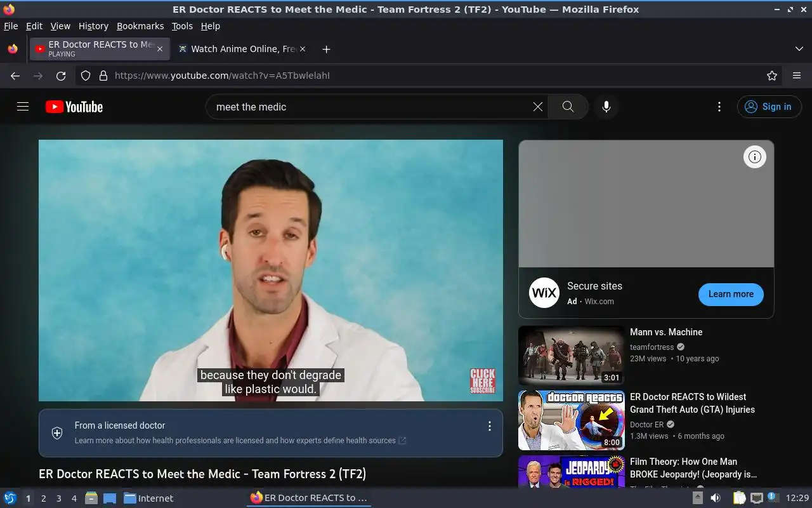Go forward with the Firefox forward arrow

(x=38, y=76)
